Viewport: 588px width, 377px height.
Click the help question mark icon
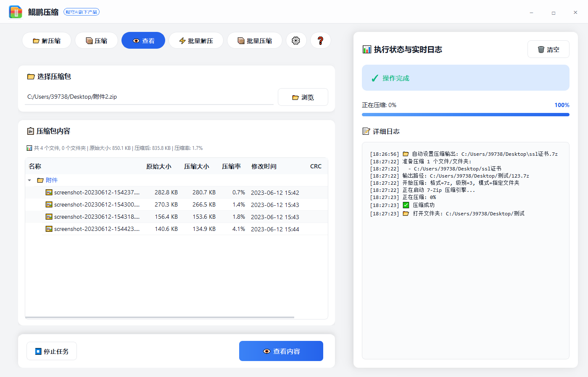321,40
